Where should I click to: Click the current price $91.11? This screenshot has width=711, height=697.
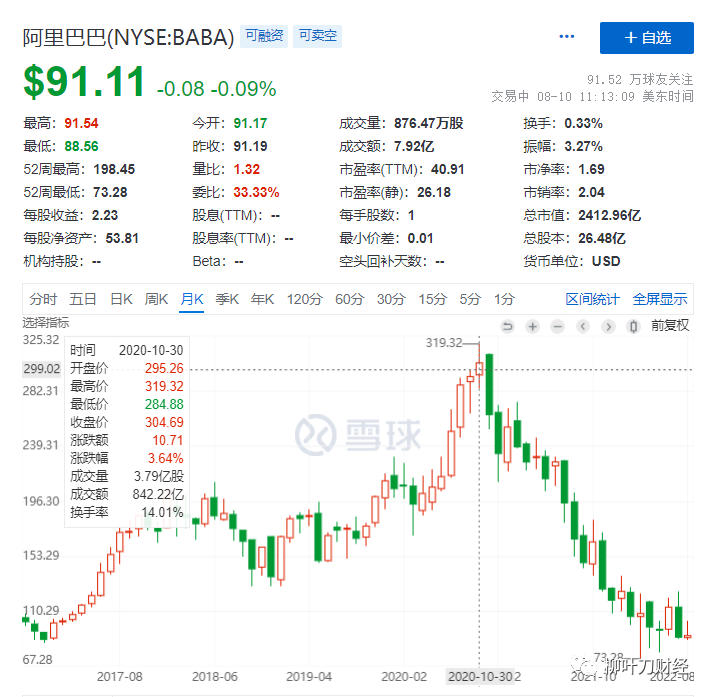(84, 82)
